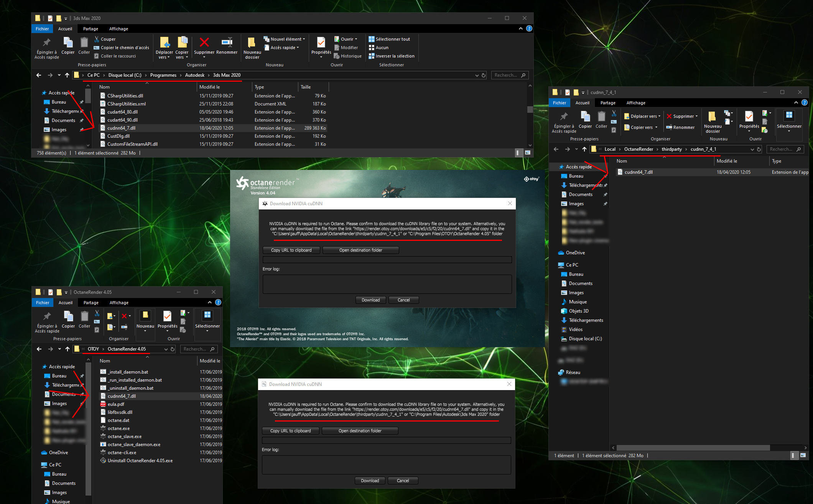Click Renommer in the 3ds Max 2020 window
The width and height of the screenshot is (813, 504).
227,46
